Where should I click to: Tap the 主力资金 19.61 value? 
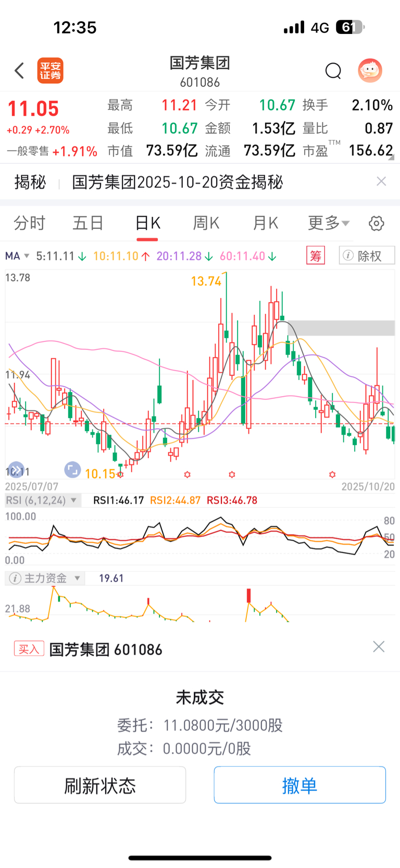click(111, 578)
